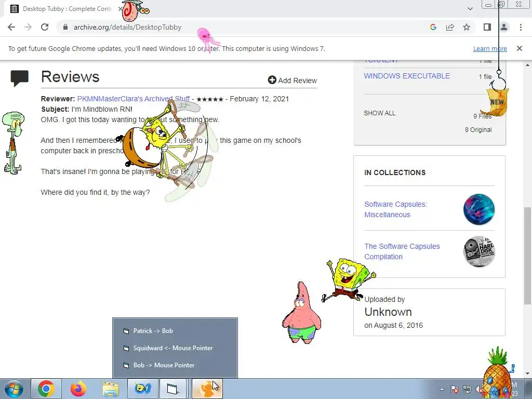Click the network tray icon
Viewport: 532px width, 399px height.
coord(467,389)
